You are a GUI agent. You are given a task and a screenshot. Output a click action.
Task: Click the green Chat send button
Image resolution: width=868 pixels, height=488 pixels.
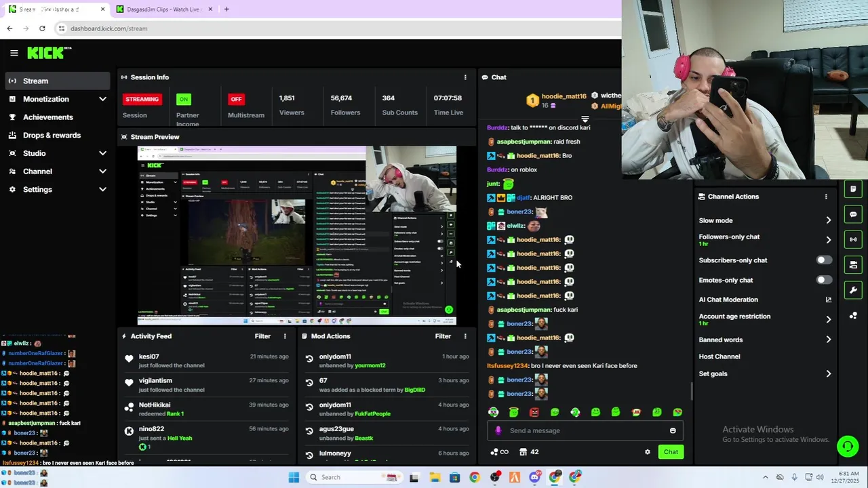671,452
